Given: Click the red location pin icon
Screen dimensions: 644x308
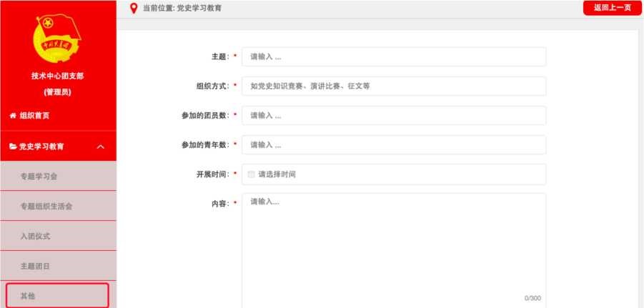Looking at the screenshot, I should (133, 8).
